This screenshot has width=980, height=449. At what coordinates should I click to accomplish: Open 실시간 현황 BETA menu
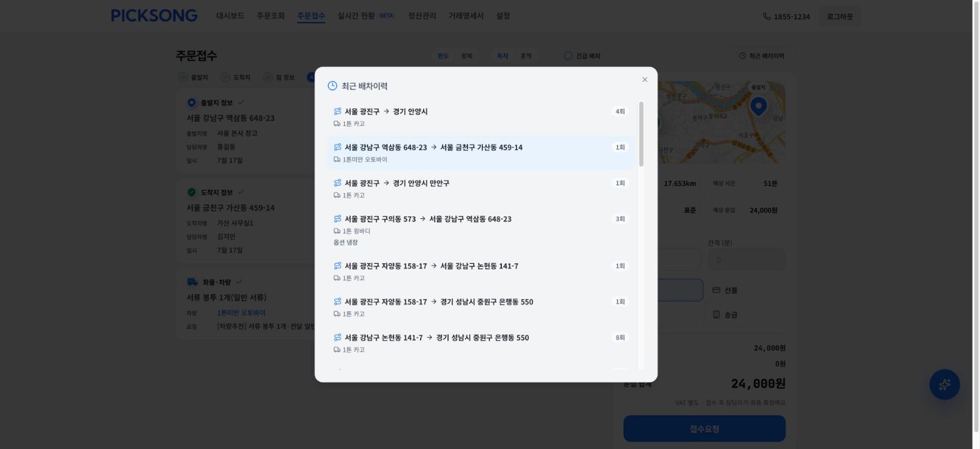pos(366,16)
